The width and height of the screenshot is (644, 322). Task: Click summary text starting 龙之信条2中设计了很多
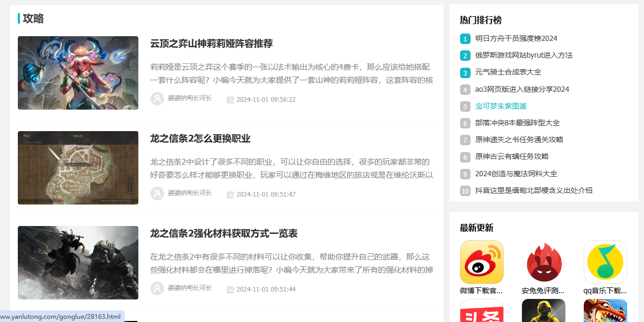point(291,168)
